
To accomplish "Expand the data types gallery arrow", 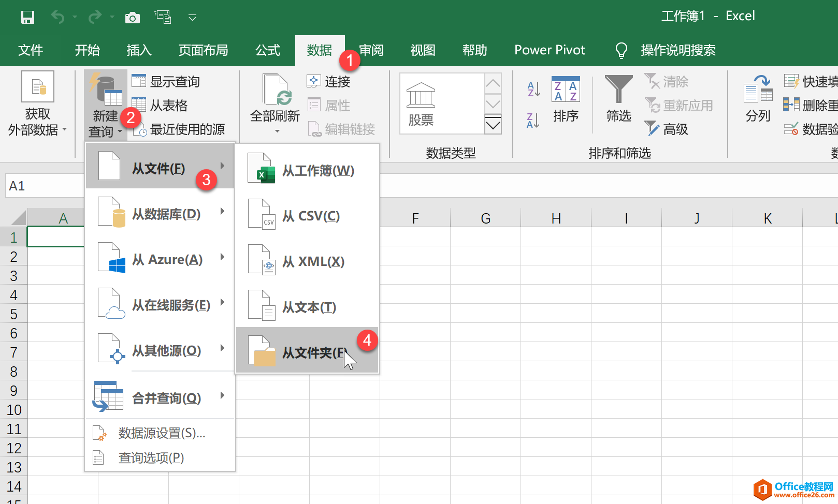I will [493, 125].
